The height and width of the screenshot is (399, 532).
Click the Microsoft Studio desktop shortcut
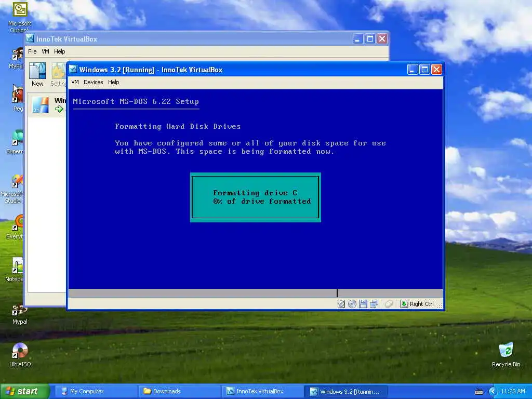coord(12,189)
